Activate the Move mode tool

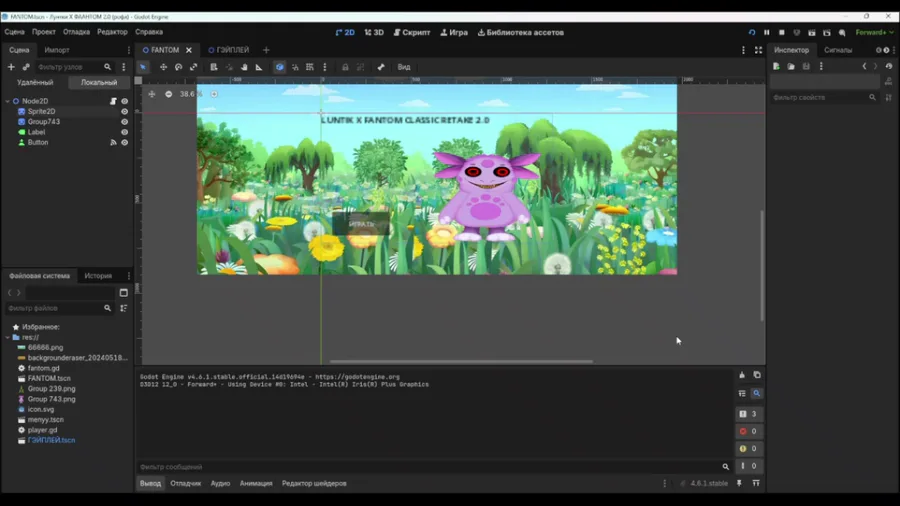click(164, 67)
